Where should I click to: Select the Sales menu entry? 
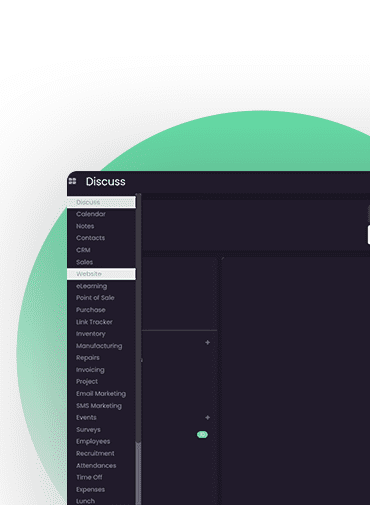(x=84, y=262)
